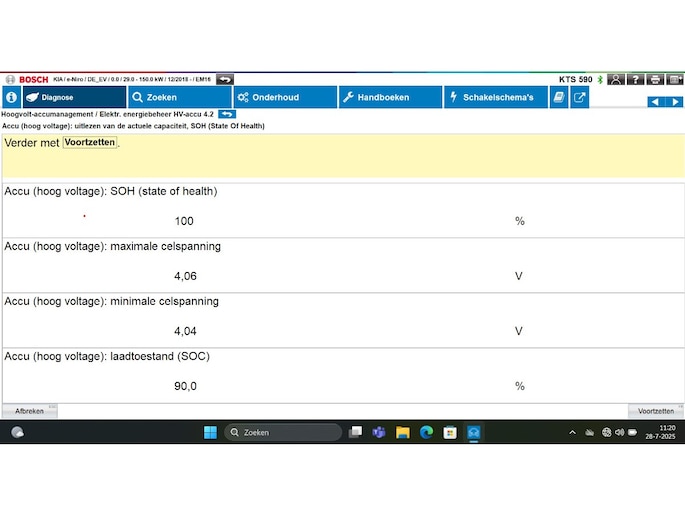Open the help question mark icon
The height and width of the screenshot is (514, 685).
tap(635, 79)
